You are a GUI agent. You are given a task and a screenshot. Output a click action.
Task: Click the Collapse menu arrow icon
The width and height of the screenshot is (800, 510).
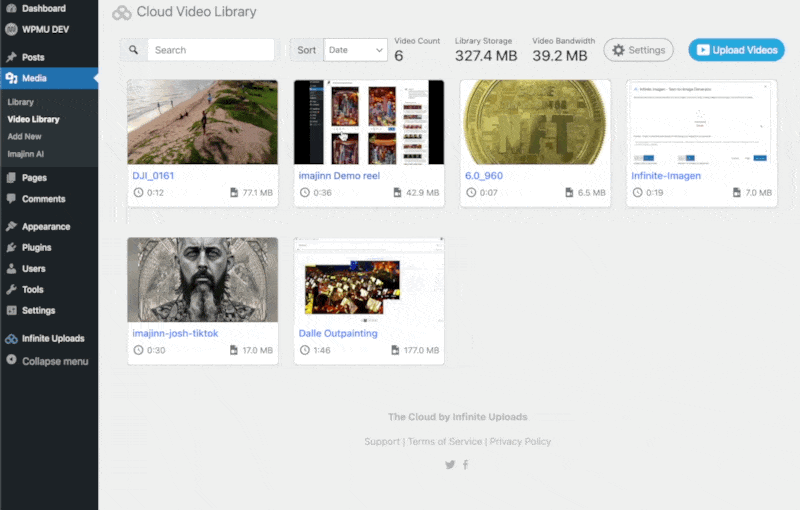(x=11, y=360)
